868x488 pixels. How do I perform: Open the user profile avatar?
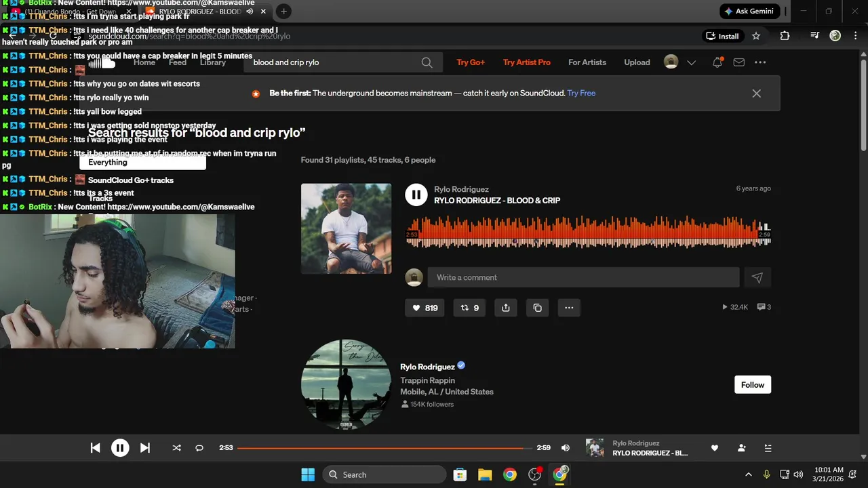(671, 62)
